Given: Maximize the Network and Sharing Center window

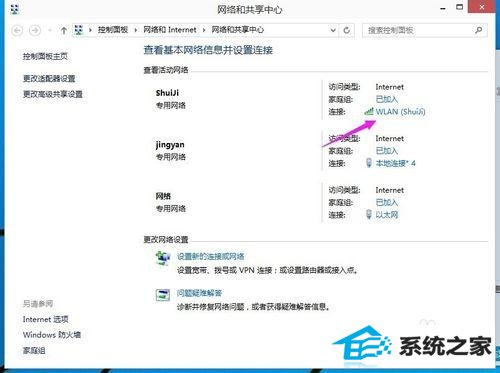Looking at the screenshot, I should click(x=460, y=7).
